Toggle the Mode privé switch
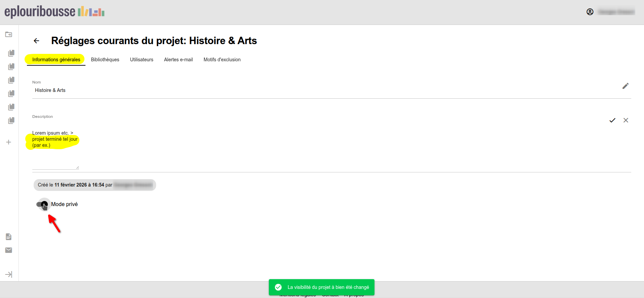 [x=42, y=204]
